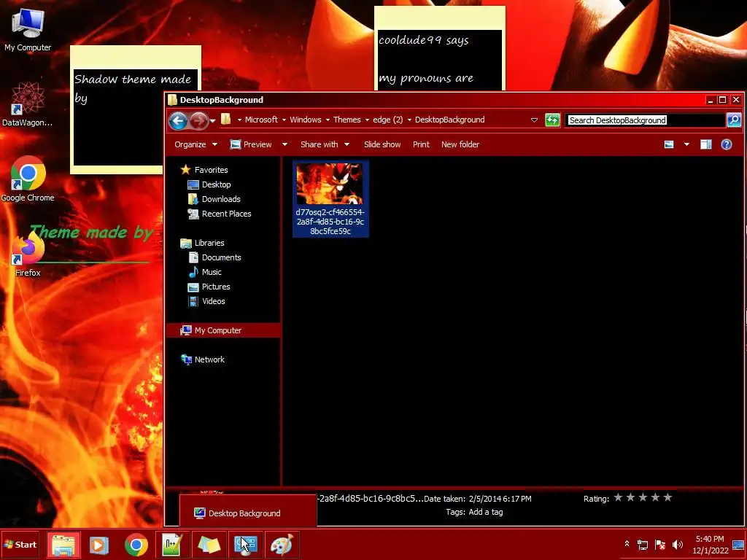The image size is (747, 560).
Task: Open the Share with menu
Action: pos(325,144)
